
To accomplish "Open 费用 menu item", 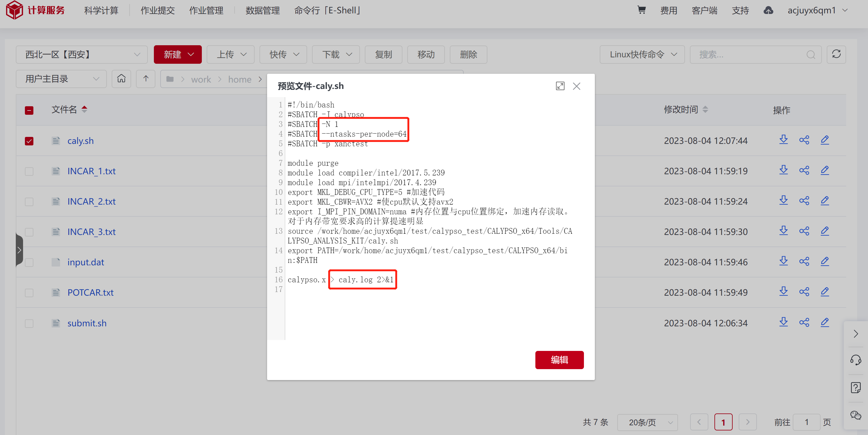I will pos(669,10).
